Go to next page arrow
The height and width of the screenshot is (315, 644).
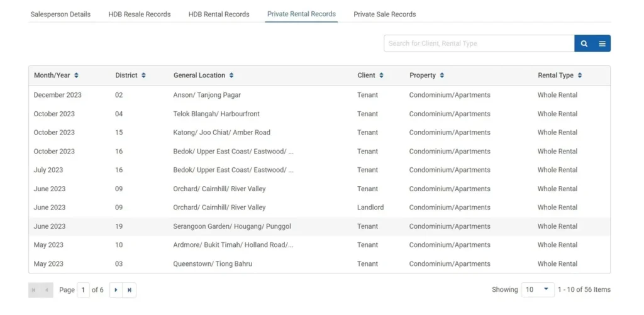coord(116,290)
